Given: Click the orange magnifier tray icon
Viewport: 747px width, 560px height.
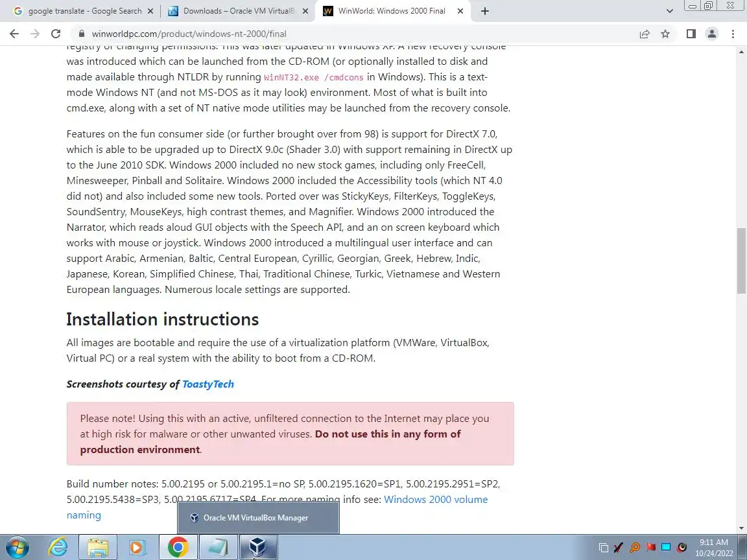Looking at the screenshot, I should pos(635,548).
